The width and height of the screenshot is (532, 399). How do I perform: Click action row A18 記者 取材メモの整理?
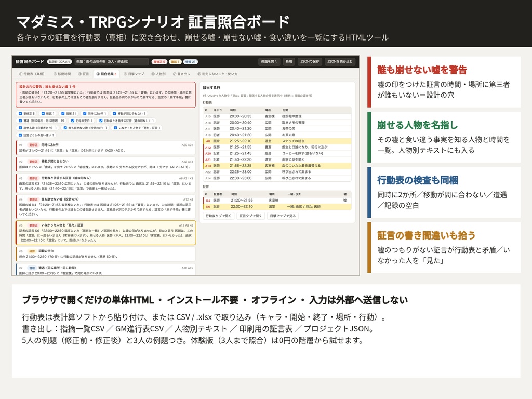pyautogui.click(x=277, y=123)
